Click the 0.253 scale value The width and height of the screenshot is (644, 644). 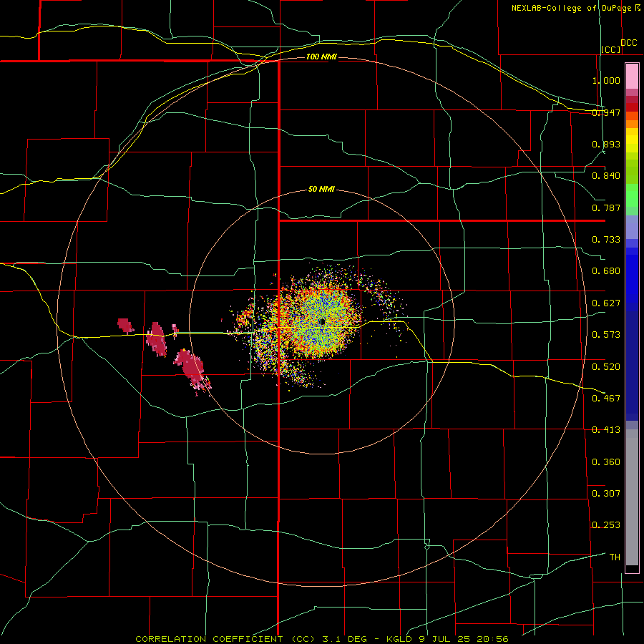606,525
